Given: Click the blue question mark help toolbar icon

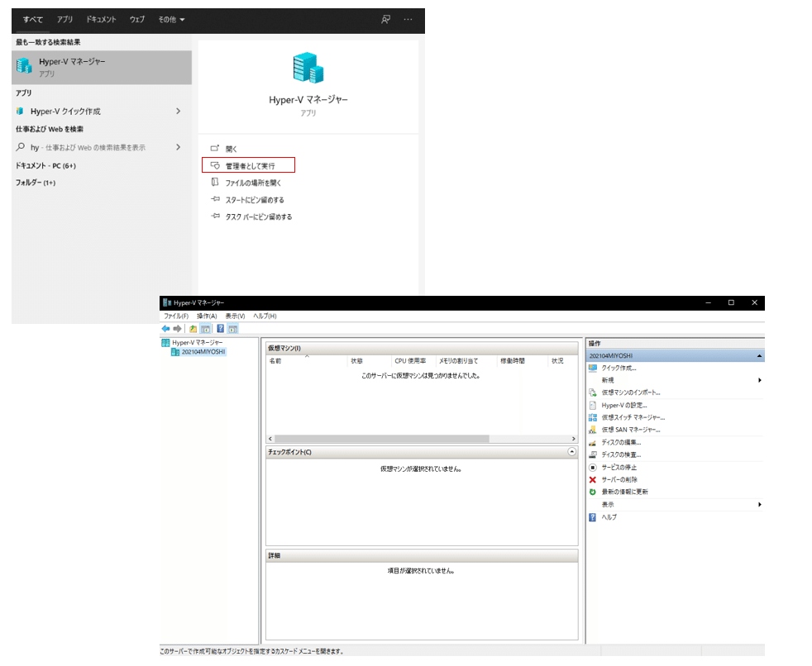Looking at the screenshot, I should (x=220, y=329).
